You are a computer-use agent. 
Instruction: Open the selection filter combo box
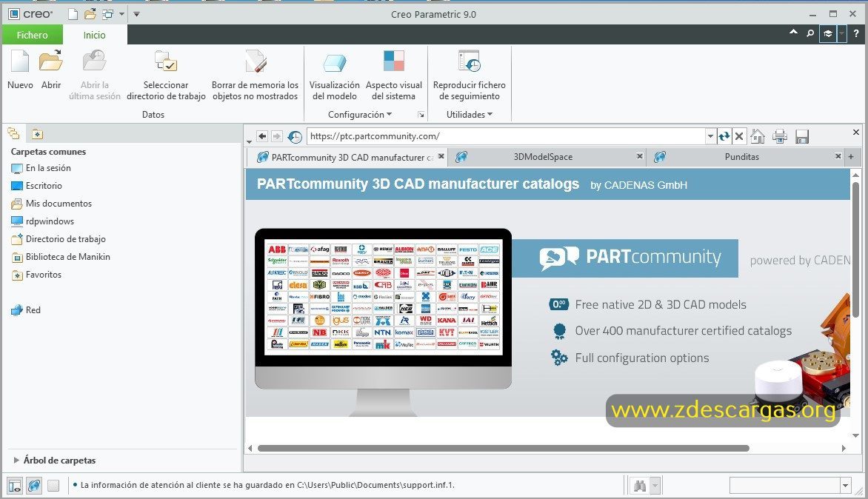[790, 486]
